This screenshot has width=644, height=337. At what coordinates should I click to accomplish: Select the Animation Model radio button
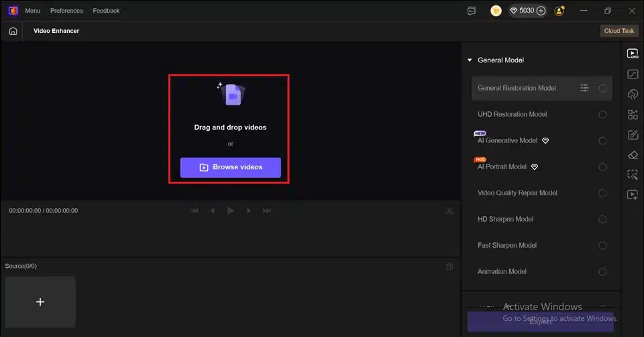(x=602, y=272)
